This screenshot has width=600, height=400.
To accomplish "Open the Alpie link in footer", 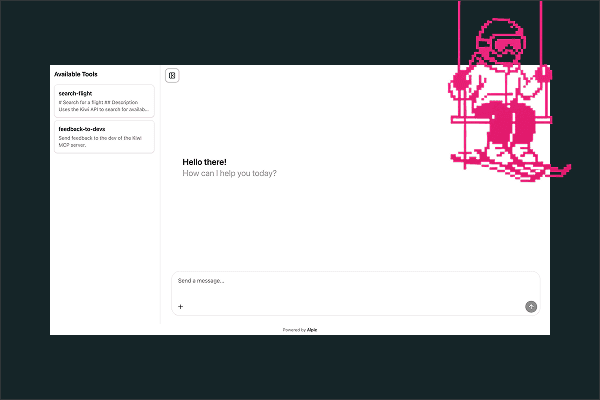I will point(312,330).
